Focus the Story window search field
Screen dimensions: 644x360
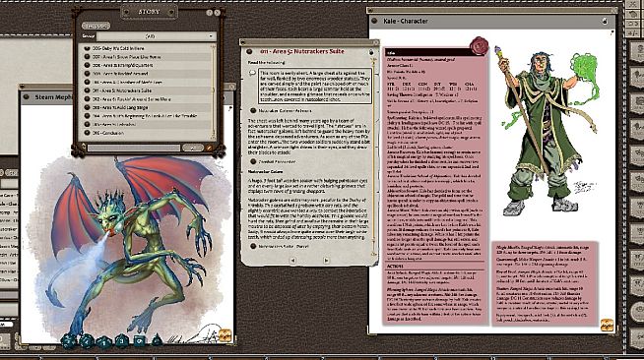point(134,148)
